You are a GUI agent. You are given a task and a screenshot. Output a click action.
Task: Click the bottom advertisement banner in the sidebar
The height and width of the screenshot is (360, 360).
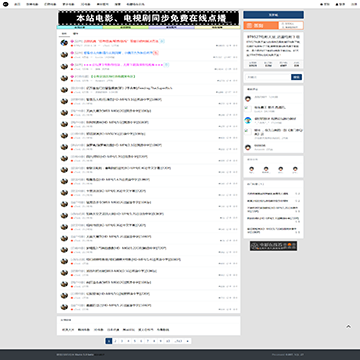[x=273, y=246]
